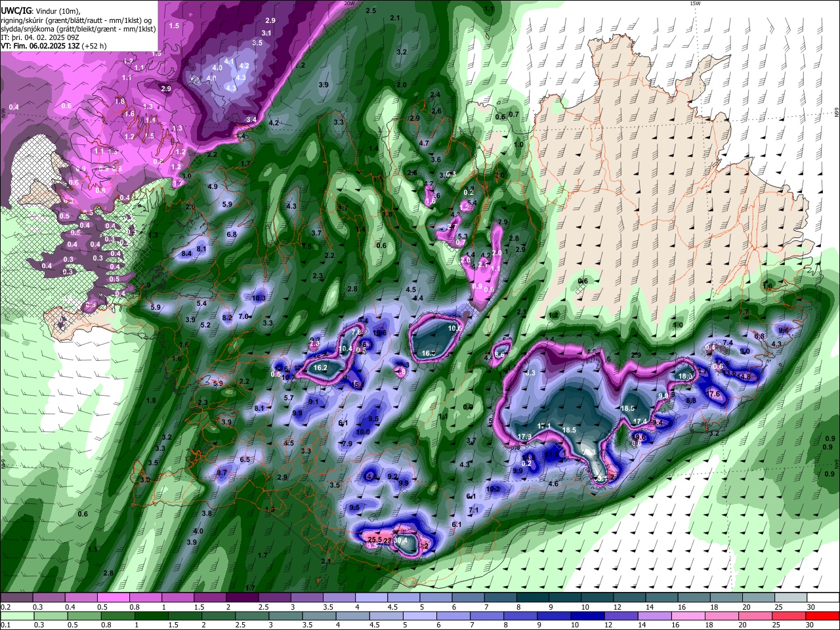Click the map value '4.9'
Viewport: 840px width, 630px height.
coord(212,186)
